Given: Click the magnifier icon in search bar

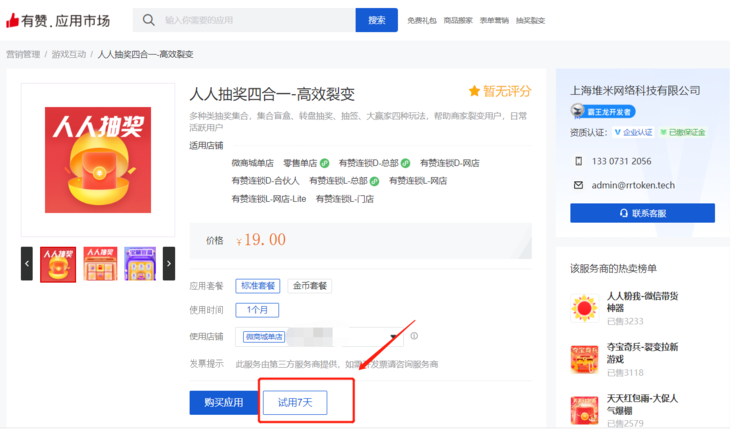Looking at the screenshot, I should tap(149, 20).
